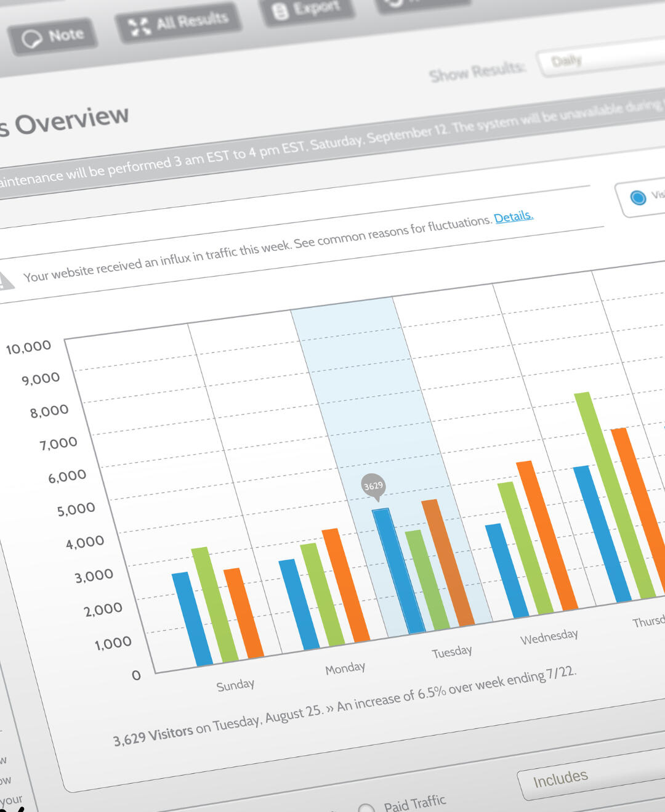This screenshot has height=812, width=665.
Task: Click the warning triangle icon beside traffic alert
Action: (x=5, y=281)
